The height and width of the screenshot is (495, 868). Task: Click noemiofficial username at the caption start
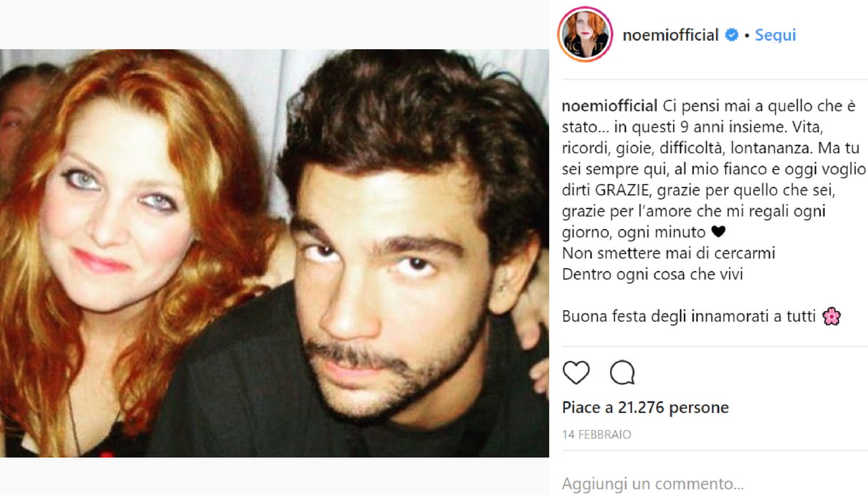coord(610,106)
